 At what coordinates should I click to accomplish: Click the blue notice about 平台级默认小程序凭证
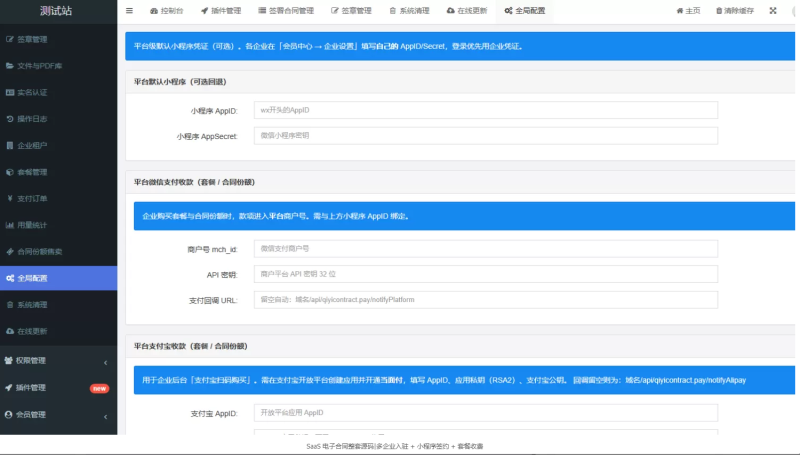pos(460,46)
